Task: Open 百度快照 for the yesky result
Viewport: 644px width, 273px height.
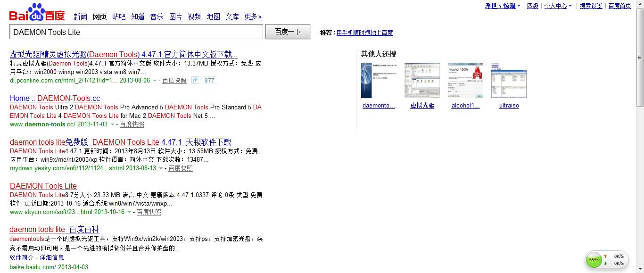Action: click(181, 168)
